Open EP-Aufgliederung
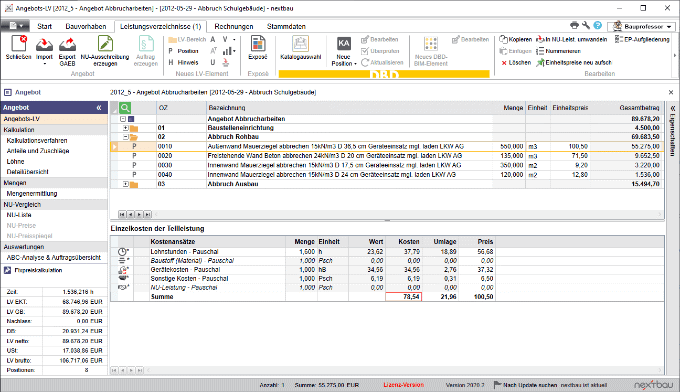This screenshot has height=392, width=680. pos(642,39)
